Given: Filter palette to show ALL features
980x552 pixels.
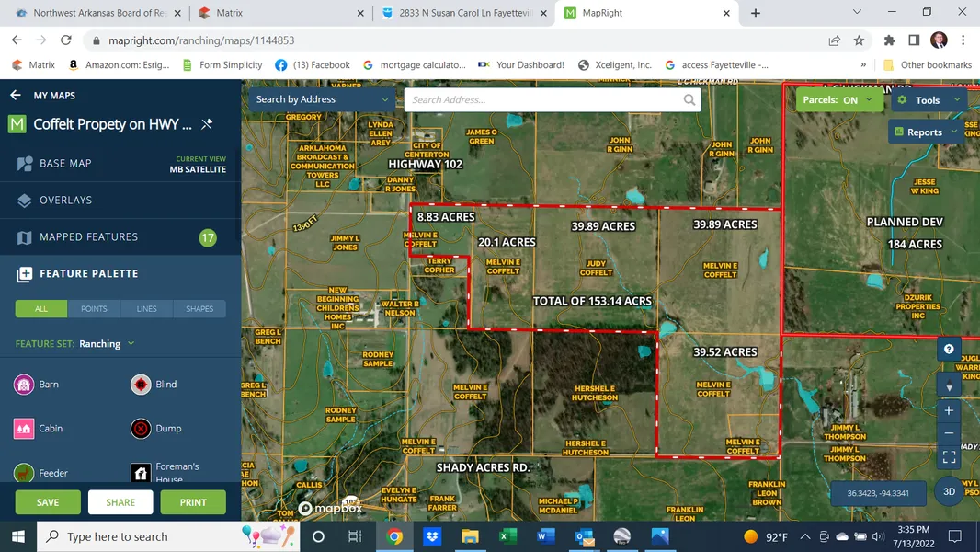Looking at the screenshot, I should click(41, 309).
